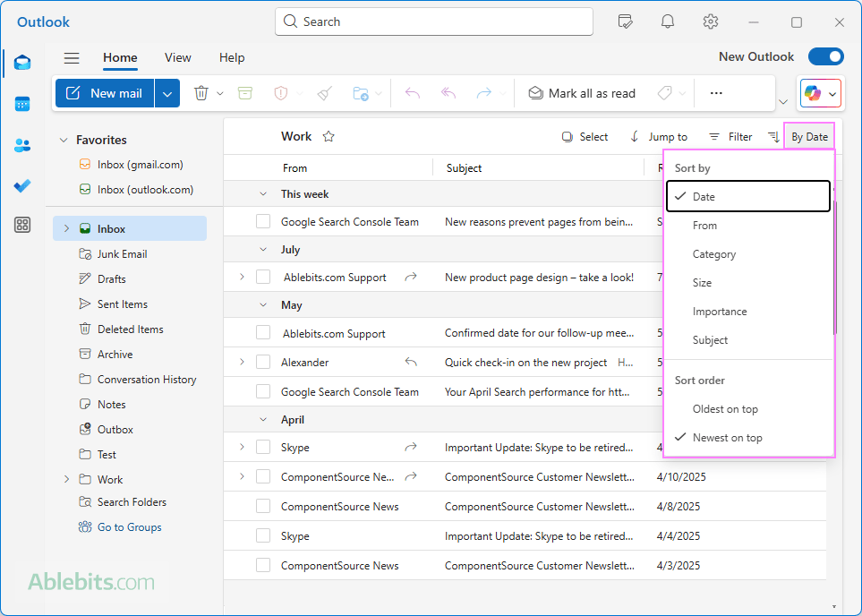Open the To Do checkmark icon
This screenshot has width=862, height=616.
(22, 185)
